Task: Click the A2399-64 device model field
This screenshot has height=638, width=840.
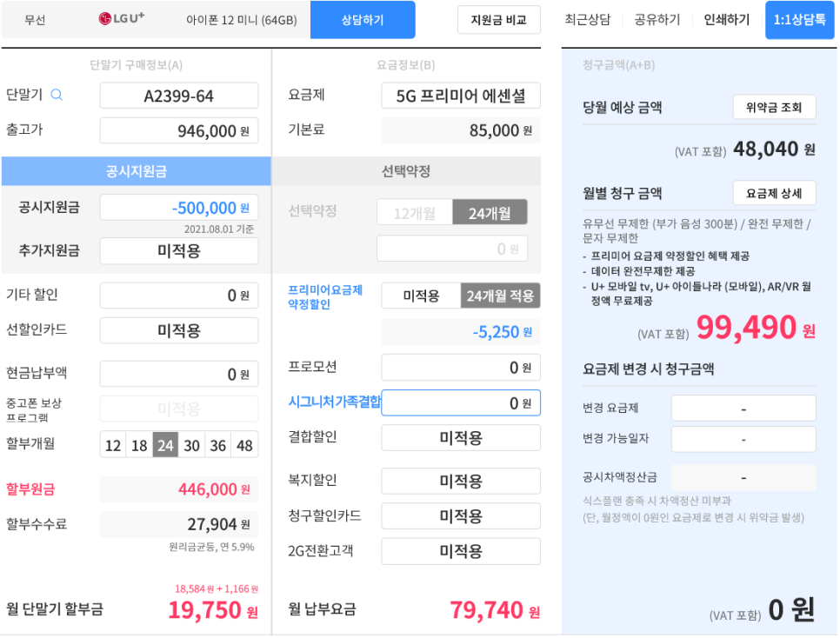Action: [x=179, y=96]
